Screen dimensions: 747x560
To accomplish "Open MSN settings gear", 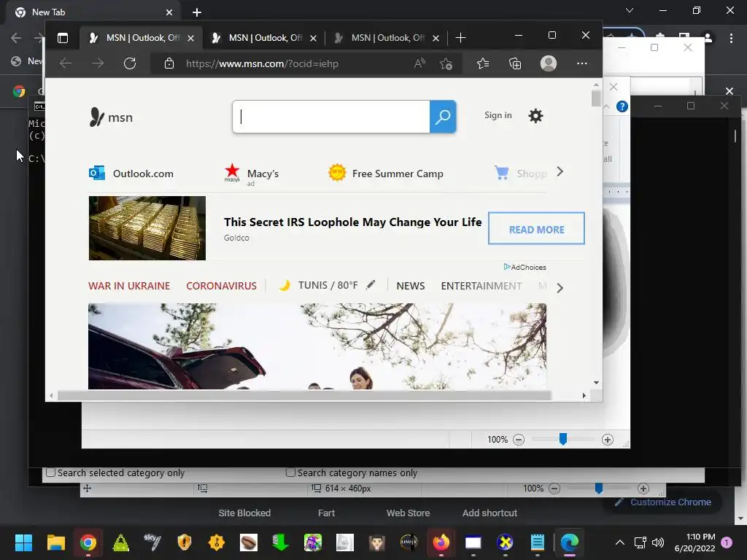I will coord(535,116).
